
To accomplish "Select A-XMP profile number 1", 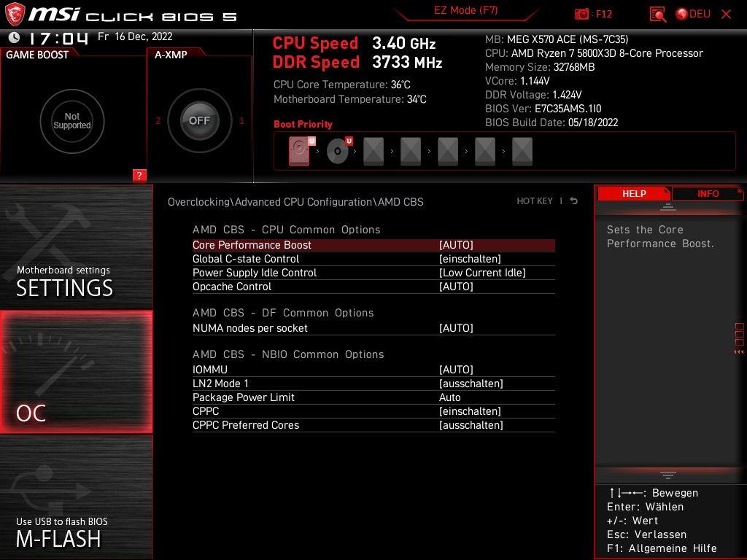I will coord(241,121).
